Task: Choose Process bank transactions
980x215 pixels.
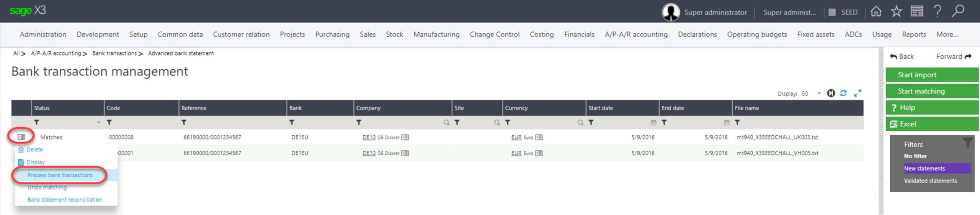Action: [60, 175]
